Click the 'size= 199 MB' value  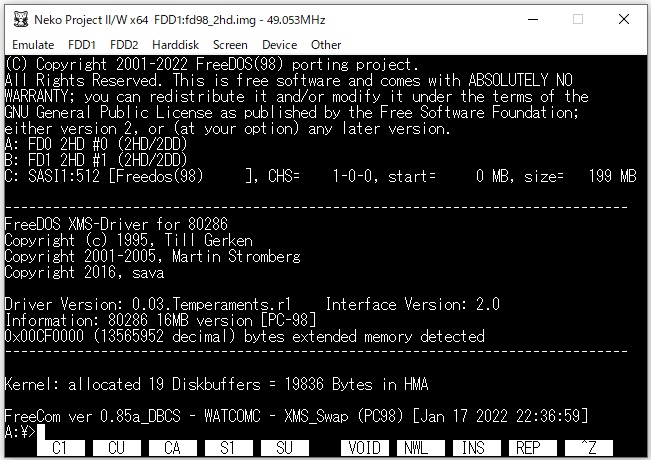(580, 176)
